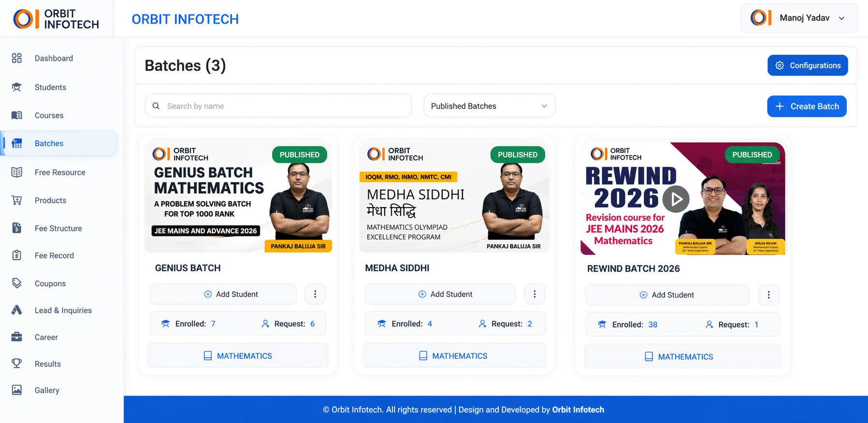Image resolution: width=868 pixels, height=423 pixels.
Task: Open the Configurations button
Action: click(x=807, y=65)
